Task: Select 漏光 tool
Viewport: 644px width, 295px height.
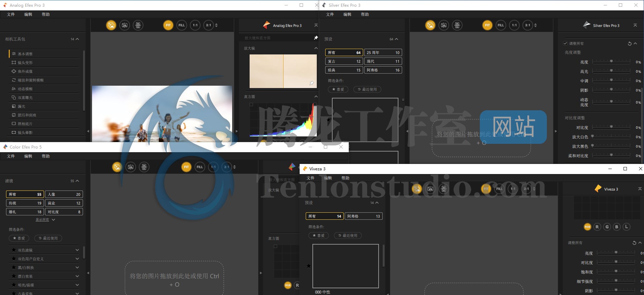Action: click(44, 106)
